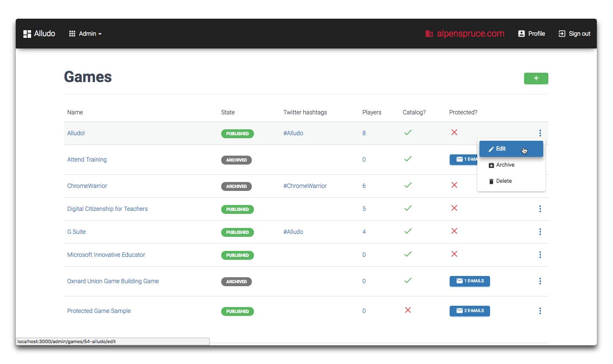This screenshot has height=364, width=613.
Task: Open the Alludo! game link
Action: pos(76,133)
